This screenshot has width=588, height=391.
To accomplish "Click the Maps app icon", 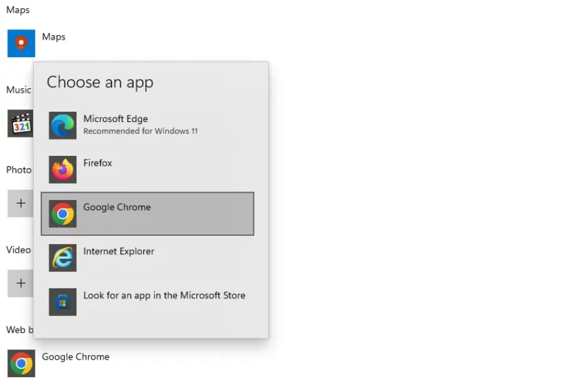I will click(x=21, y=43).
